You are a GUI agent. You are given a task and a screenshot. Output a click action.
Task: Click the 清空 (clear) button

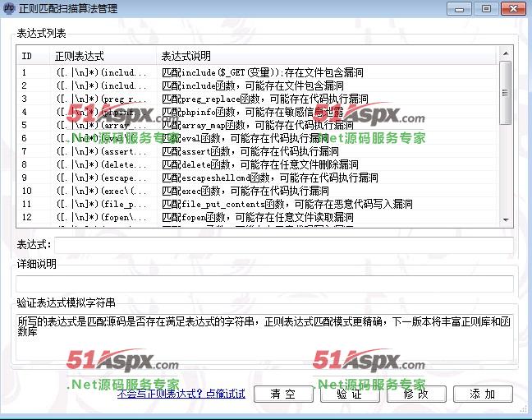tap(283, 395)
